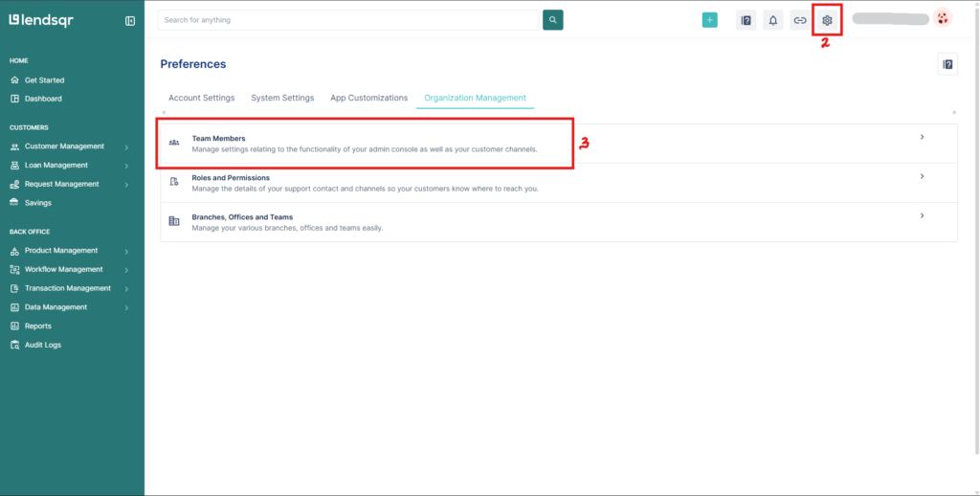Click the green plus quick-add button
This screenshot has height=496, width=980.
[x=709, y=20]
